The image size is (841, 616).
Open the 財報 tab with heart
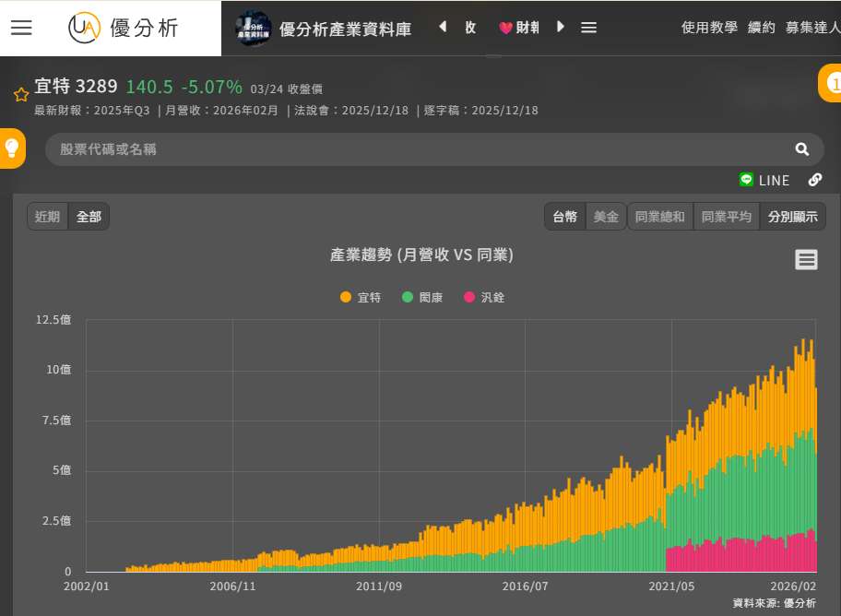[519, 28]
